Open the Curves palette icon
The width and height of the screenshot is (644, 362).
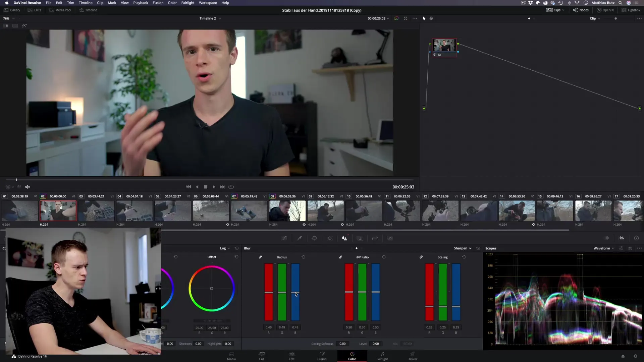click(284, 238)
